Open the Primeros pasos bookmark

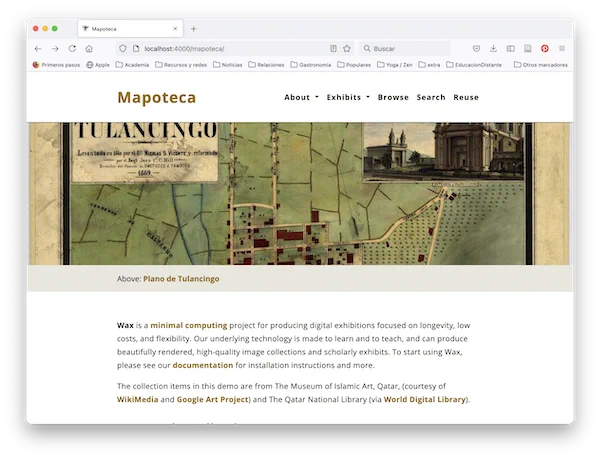click(56, 65)
